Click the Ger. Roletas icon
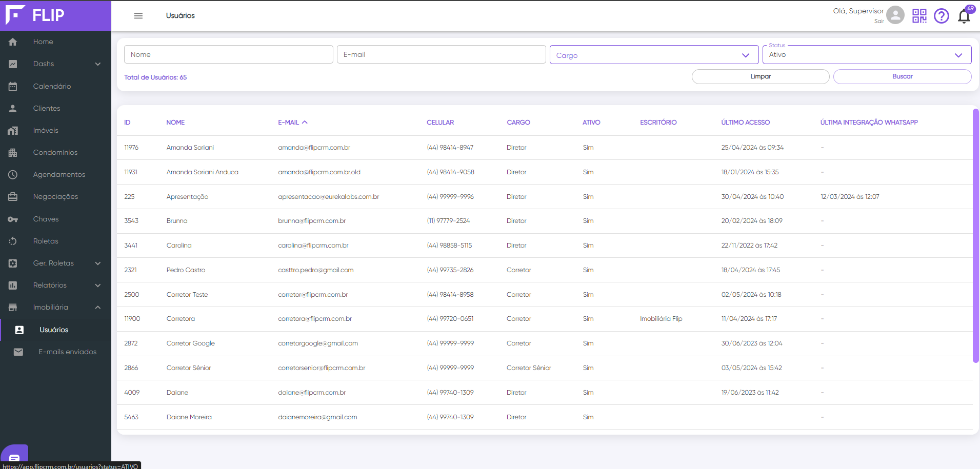 pos(13,263)
